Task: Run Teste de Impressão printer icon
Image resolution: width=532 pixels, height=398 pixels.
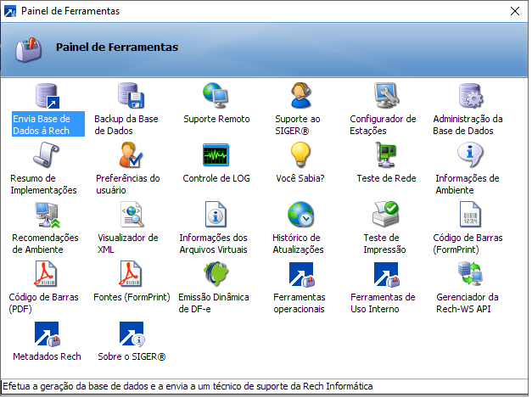Action: pos(386,215)
